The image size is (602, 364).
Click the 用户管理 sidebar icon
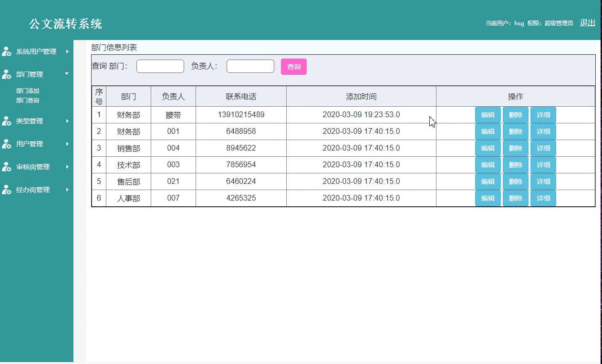tap(7, 144)
